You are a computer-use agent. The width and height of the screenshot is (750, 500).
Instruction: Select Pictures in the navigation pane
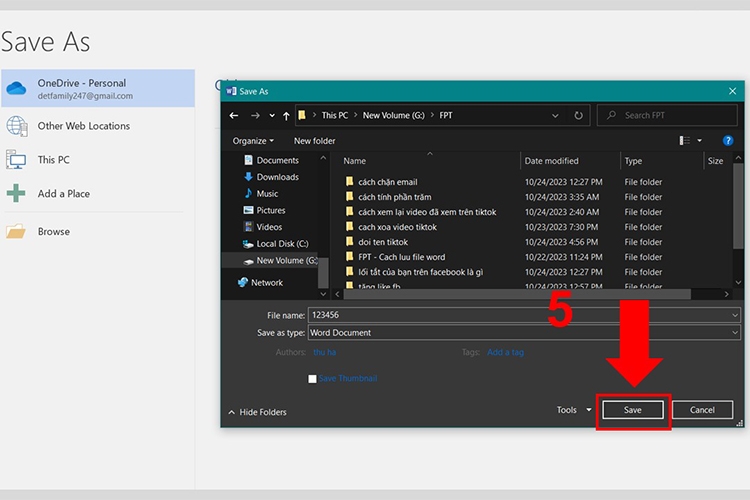[271, 211]
